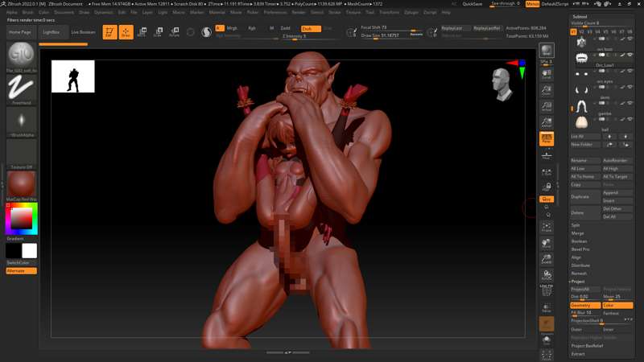Collapse the Project section

[578, 282]
